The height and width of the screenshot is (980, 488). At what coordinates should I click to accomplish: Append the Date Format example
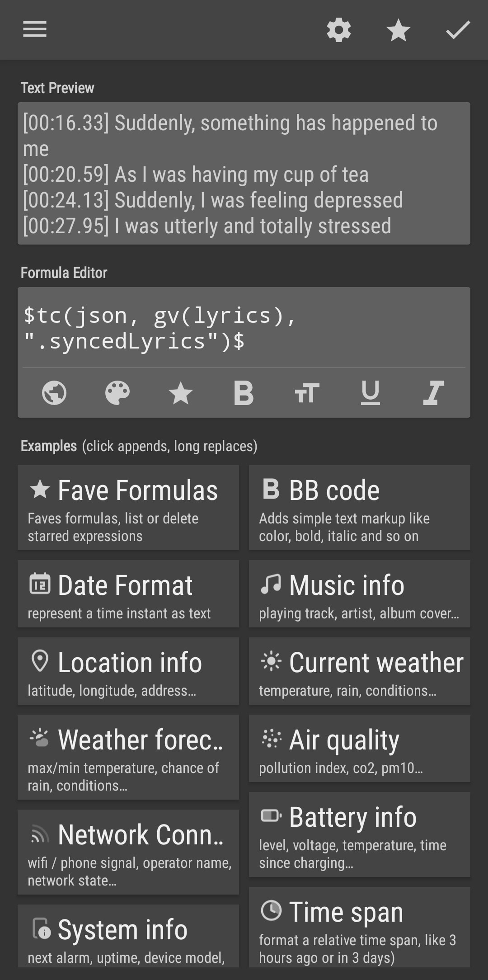pyautogui.click(x=128, y=594)
